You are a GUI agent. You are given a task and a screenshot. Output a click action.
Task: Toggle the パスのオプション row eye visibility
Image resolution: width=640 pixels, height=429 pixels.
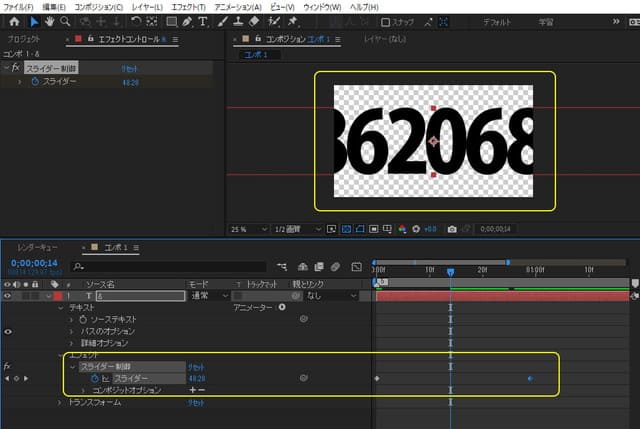7,331
